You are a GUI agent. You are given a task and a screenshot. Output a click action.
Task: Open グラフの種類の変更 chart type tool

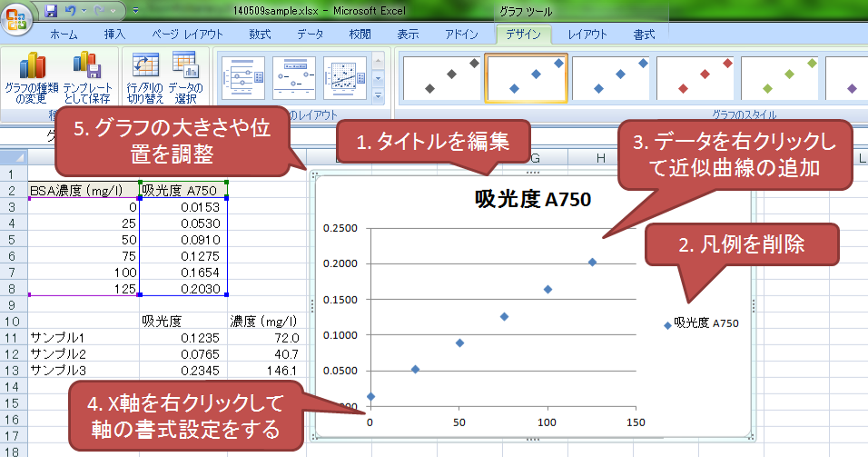coord(31,77)
